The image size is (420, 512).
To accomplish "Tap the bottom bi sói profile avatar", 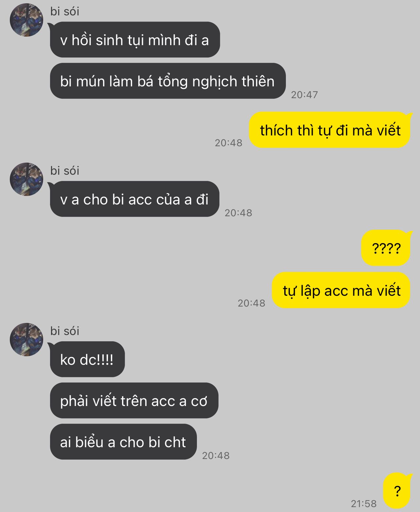I will (26, 340).
